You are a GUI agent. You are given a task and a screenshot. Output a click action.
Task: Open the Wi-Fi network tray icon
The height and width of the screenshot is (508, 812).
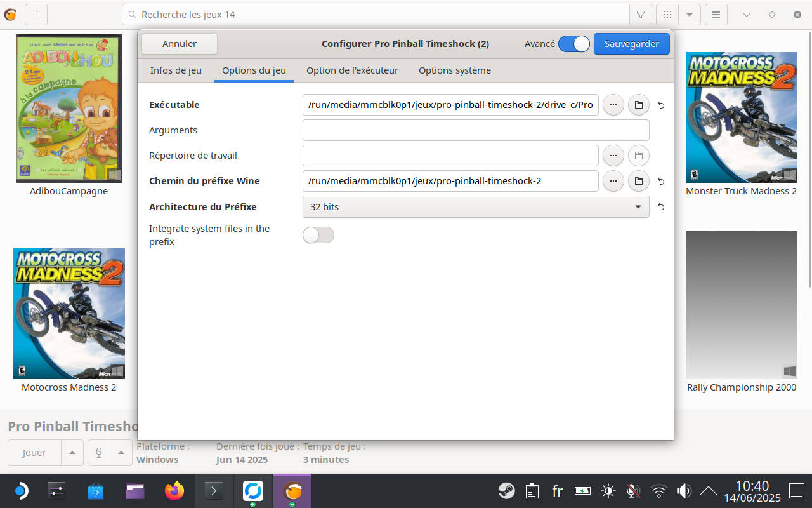(659, 491)
